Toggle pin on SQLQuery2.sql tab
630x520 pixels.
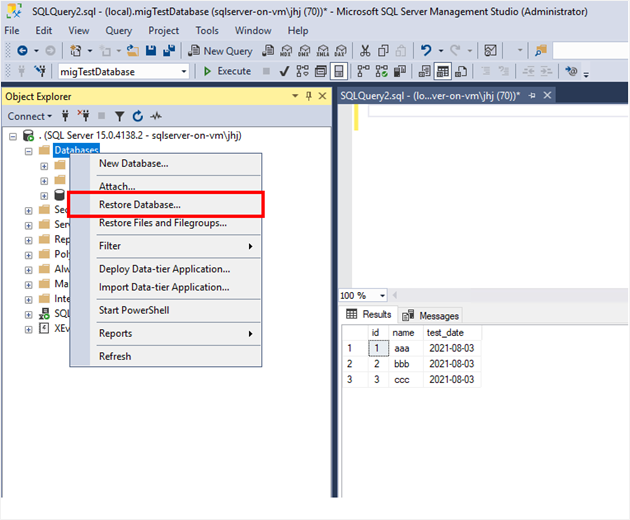(x=532, y=96)
